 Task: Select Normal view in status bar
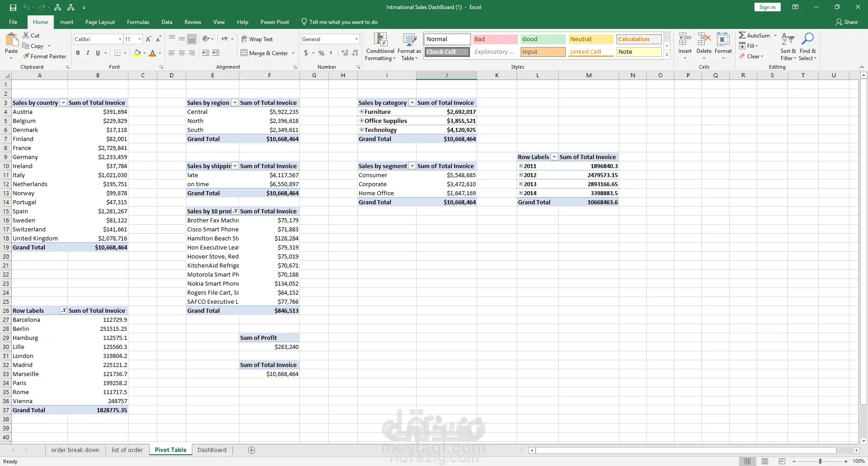(748, 461)
